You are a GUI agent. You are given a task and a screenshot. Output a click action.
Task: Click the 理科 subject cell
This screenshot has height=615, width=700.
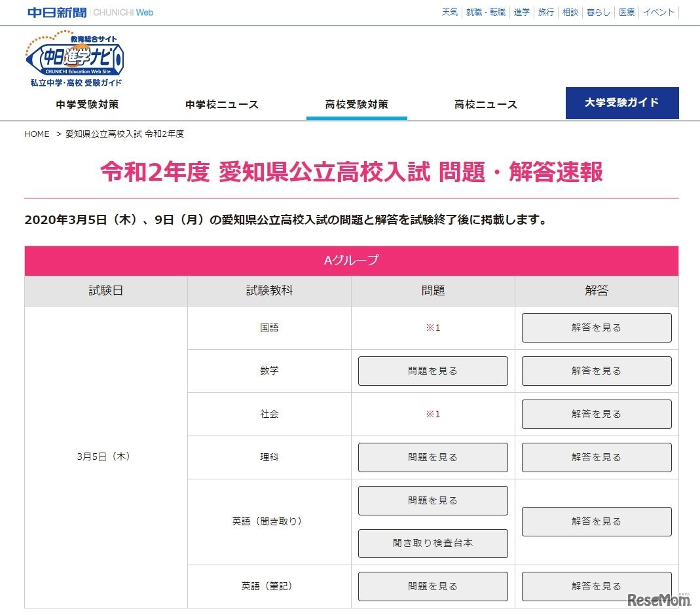pos(269,457)
